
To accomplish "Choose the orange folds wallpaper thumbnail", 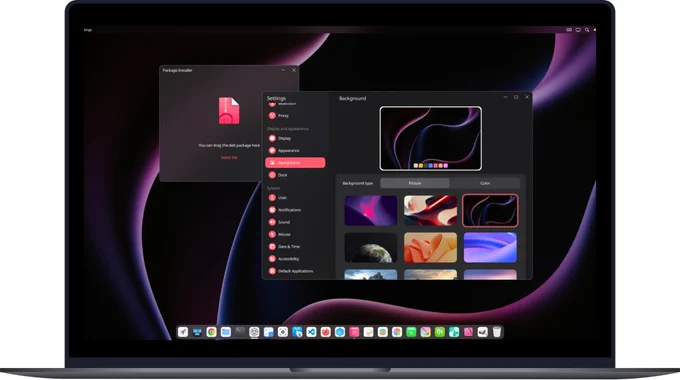I will [x=430, y=248].
